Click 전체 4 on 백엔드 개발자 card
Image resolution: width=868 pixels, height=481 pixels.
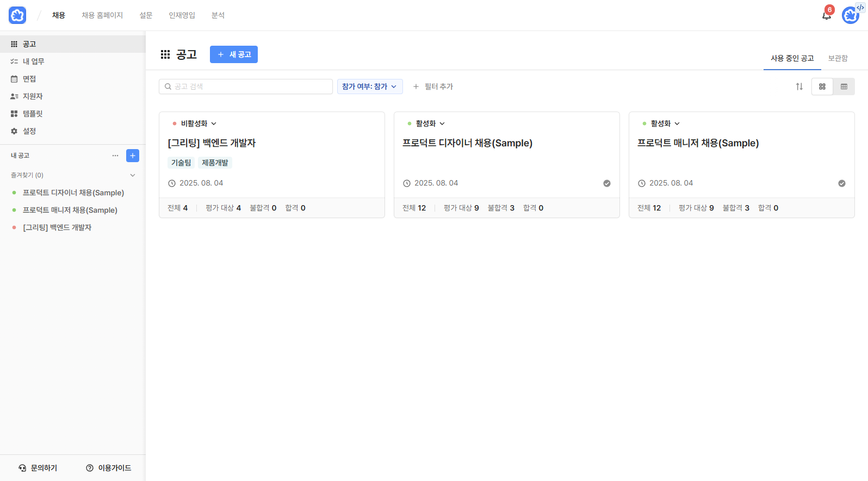coord(178,208)
